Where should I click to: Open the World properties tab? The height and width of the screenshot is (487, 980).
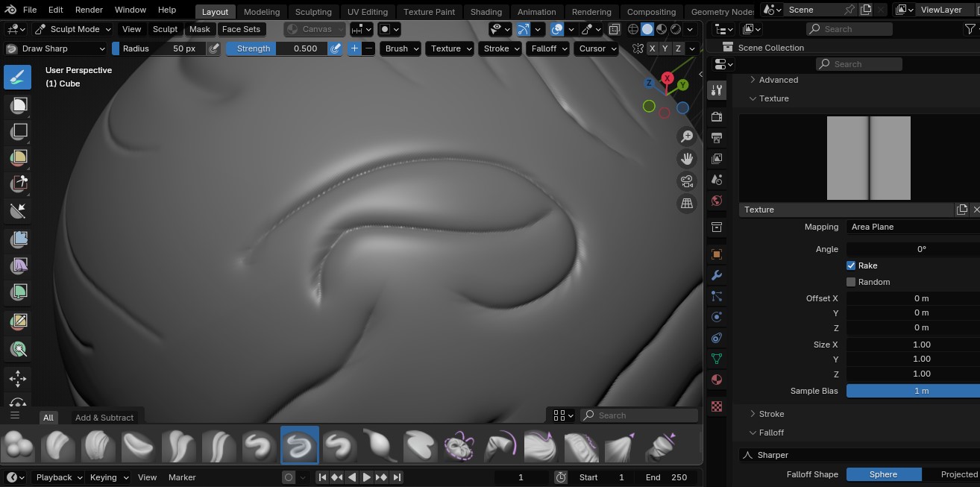tap(717, 201)
